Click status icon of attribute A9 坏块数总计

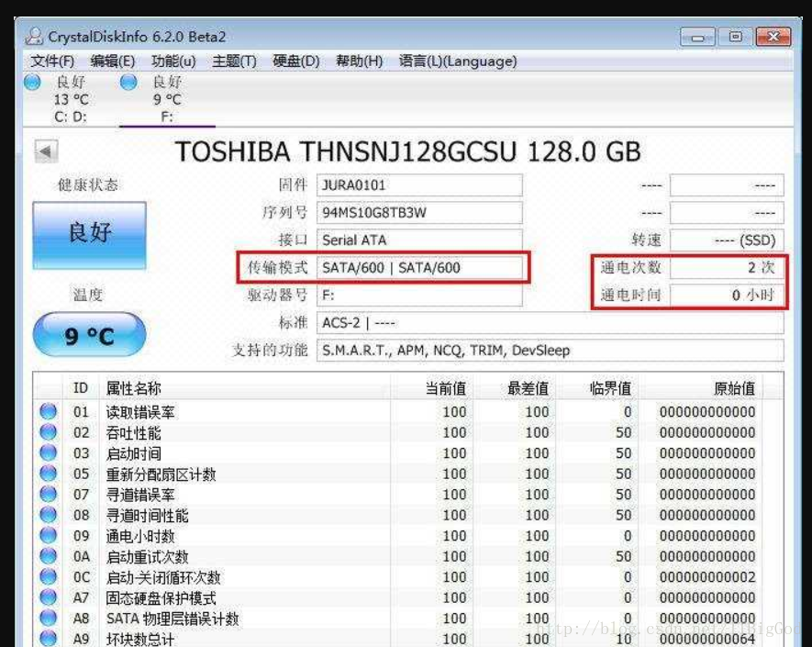tap(48, 639)
